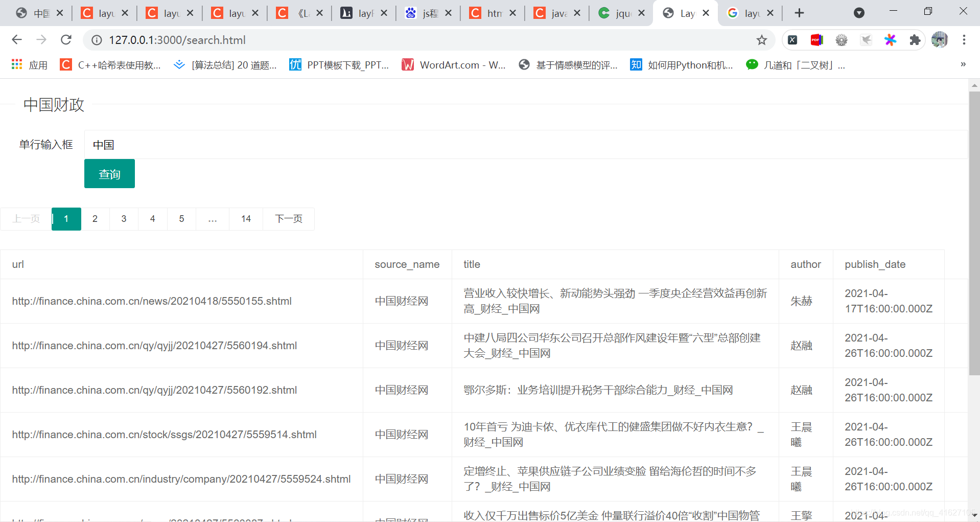
Task: Click the scrollbar up arrow
Action: (974, 85)
